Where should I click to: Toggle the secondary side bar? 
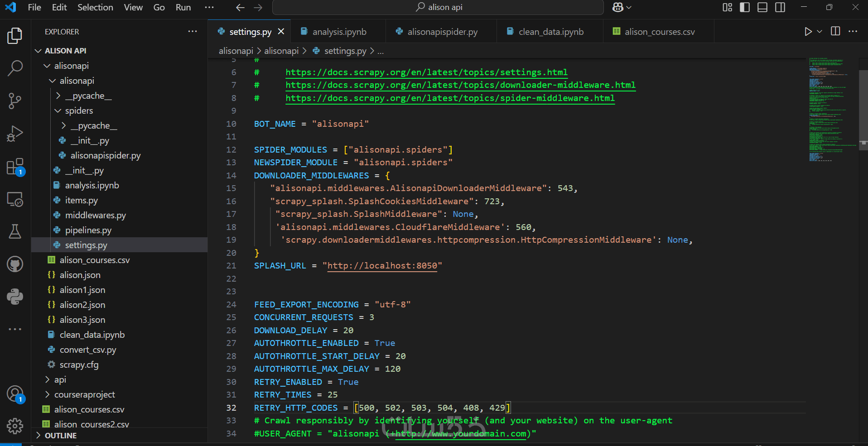(780, 7)
